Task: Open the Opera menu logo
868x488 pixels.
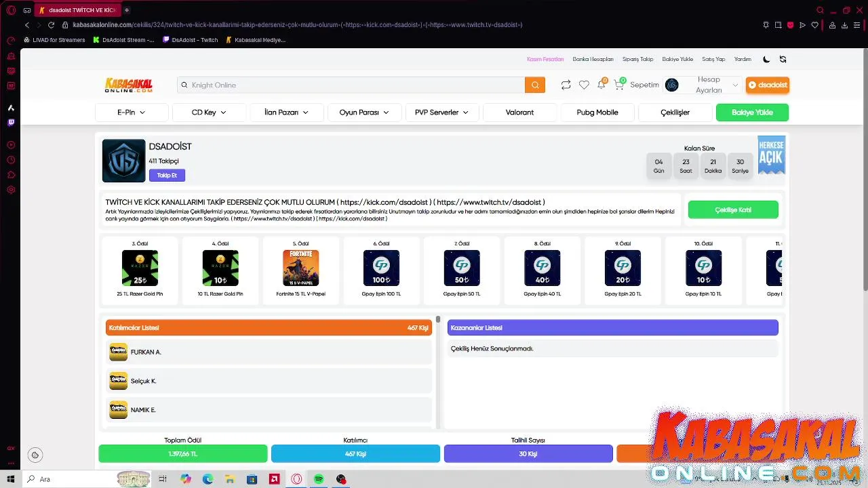Action: (x=11, y=10)
